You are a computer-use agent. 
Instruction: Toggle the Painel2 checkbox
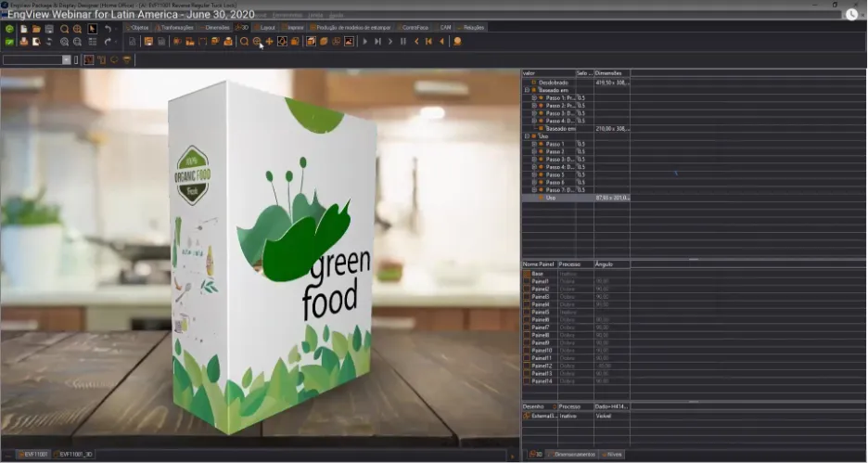point(527,289)
